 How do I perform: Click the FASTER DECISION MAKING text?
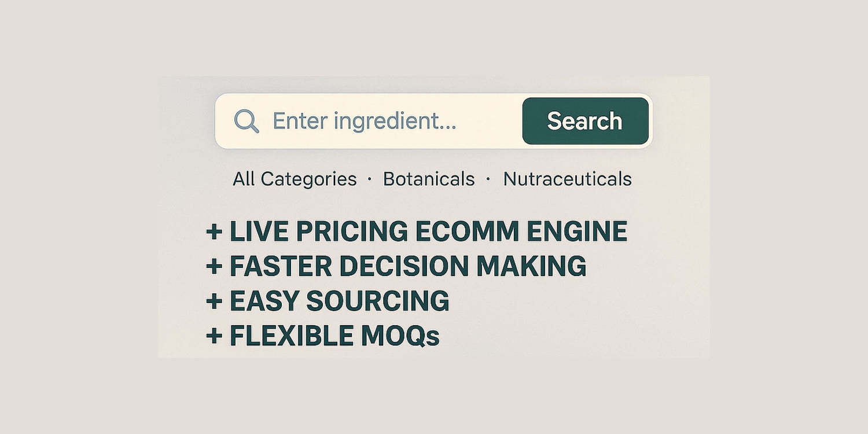coord(408,267)
